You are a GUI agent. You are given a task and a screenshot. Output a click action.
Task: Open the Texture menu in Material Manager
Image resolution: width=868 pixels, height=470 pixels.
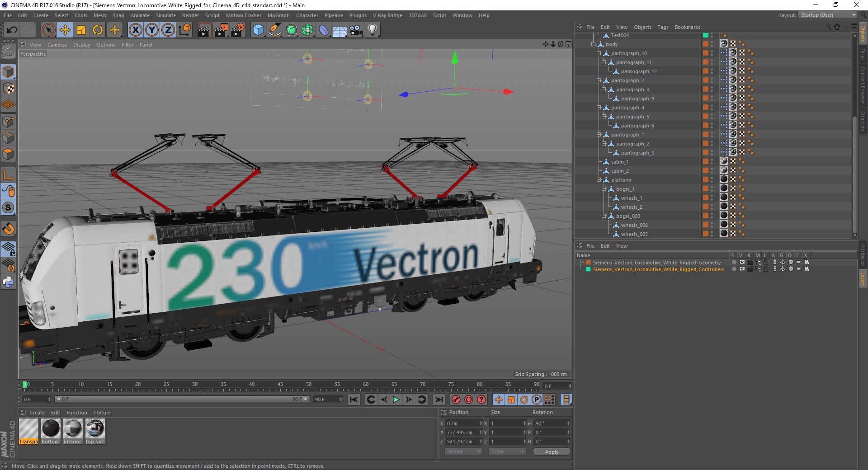coord(102,413)
